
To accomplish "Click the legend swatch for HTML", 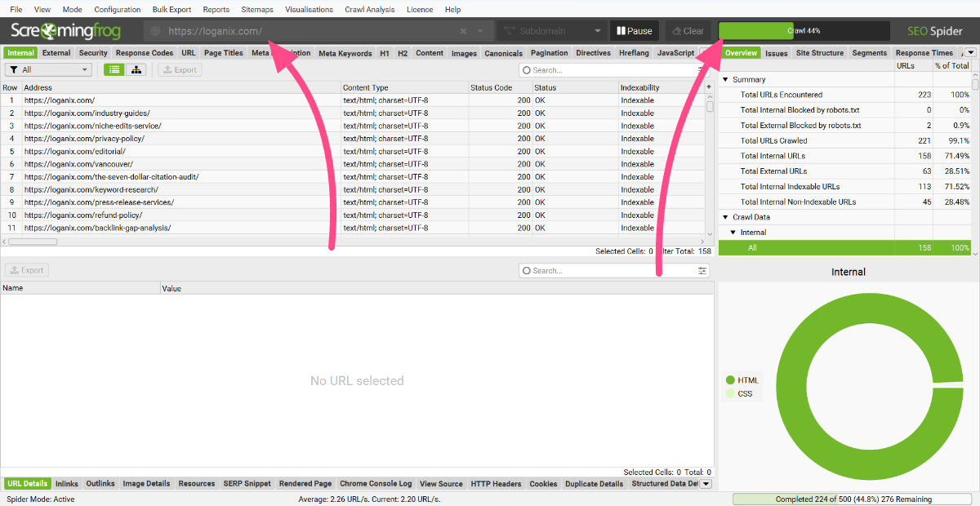I will click(730, 380).
